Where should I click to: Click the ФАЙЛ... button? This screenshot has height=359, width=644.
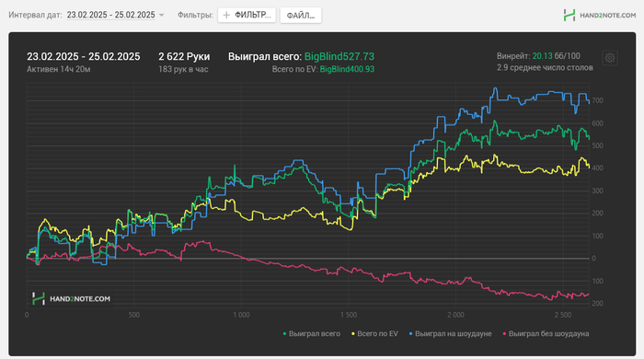pos(301,16)
